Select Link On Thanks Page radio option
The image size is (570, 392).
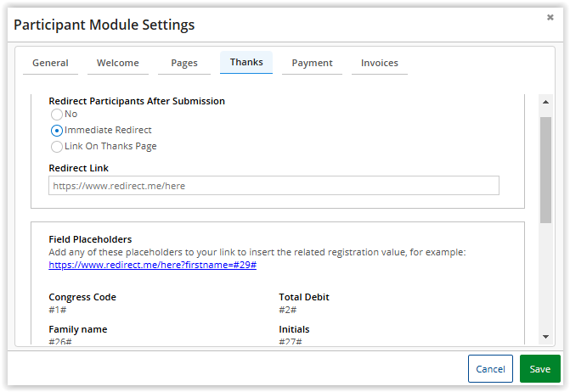pos(57,146)
